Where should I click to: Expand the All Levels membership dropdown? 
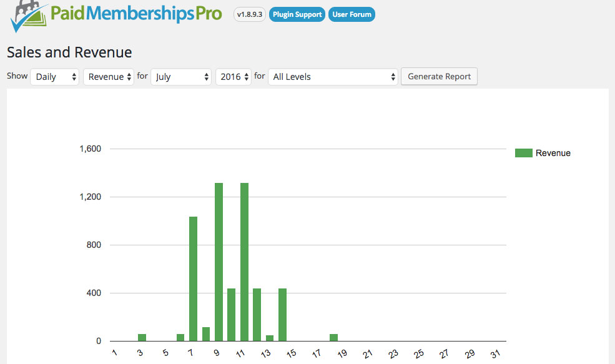(x=333, y=77)
